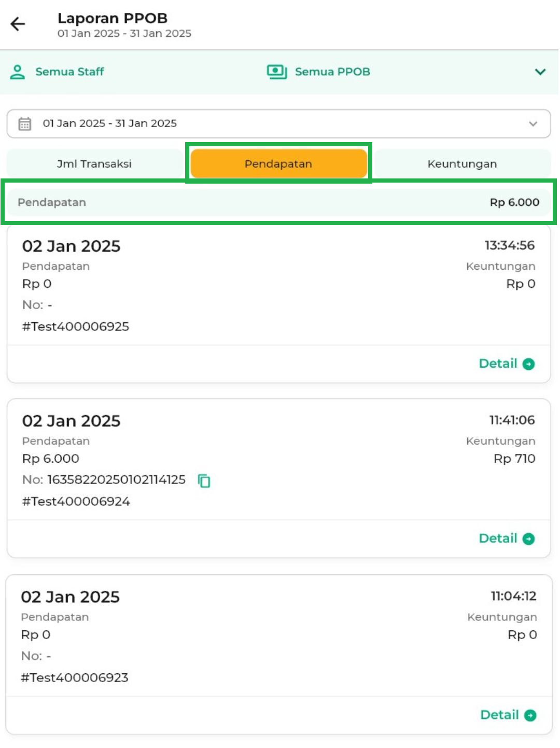Switch to the Jml Transaksi tab
Screen dimensions: 560x748
pyautogui.click(x=94, y=164)
